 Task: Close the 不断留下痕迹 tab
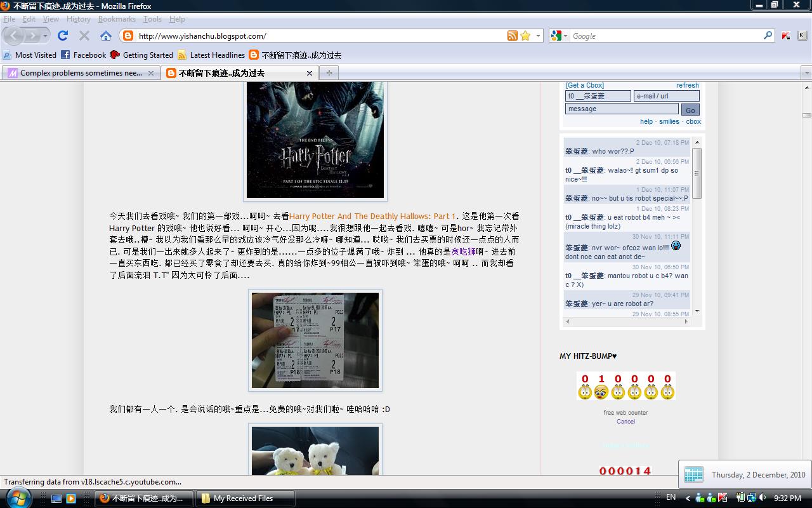click(x=310, y=73)
